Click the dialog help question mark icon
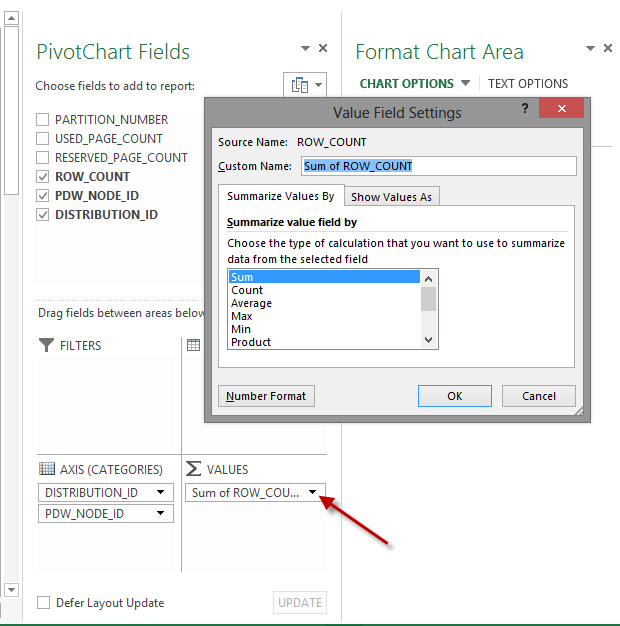Image resolution: width=620 pixels, height=626 pixels. 524,108
